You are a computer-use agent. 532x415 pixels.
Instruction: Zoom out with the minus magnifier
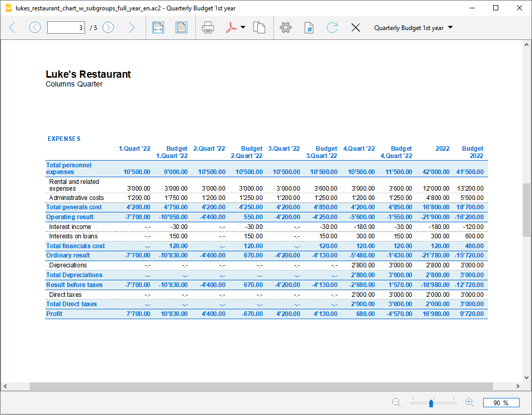[x=397, y=402]
